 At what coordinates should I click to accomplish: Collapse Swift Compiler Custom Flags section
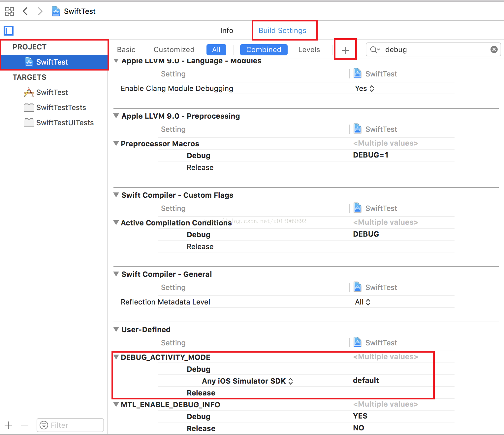pyautogui.click(x=116, y=195)
